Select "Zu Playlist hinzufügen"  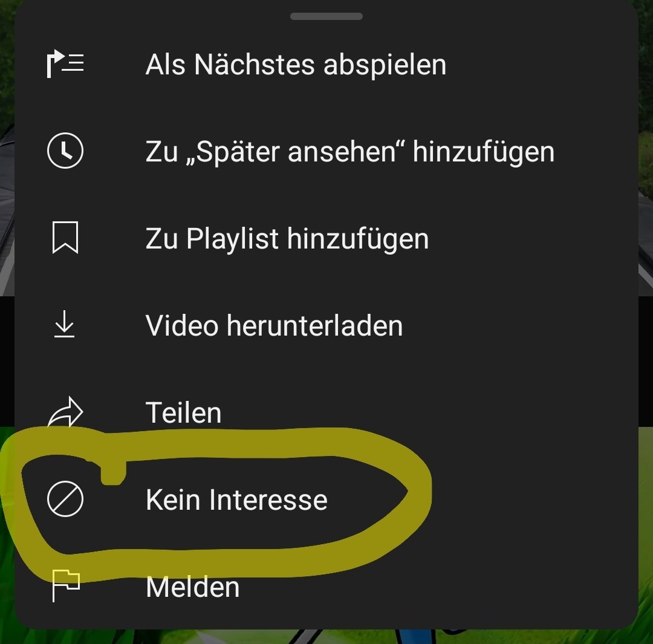[x=287, y=239]
